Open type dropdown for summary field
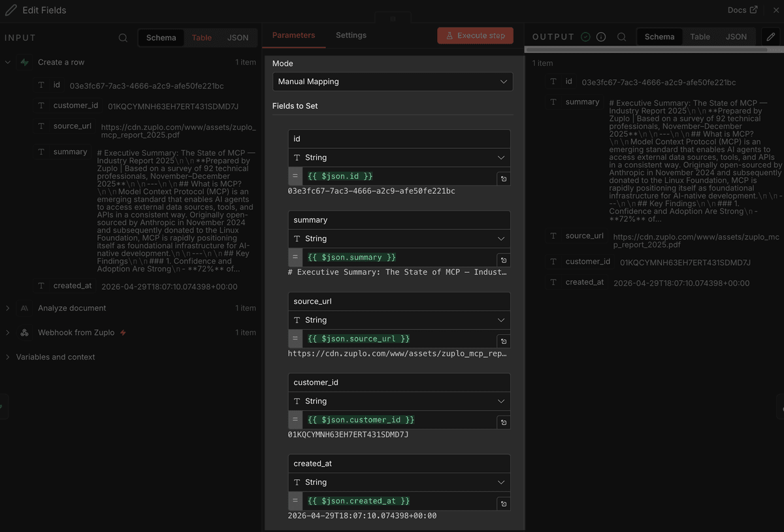This screenshot has height=532, width=784. click(399, 239)
